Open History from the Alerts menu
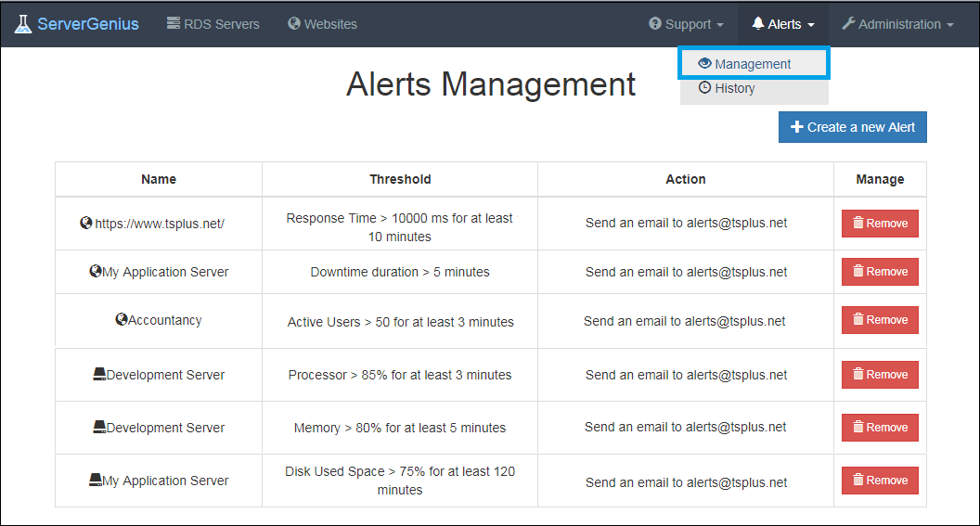The height and width of the screenshot is (526, 980). point(734,88)
